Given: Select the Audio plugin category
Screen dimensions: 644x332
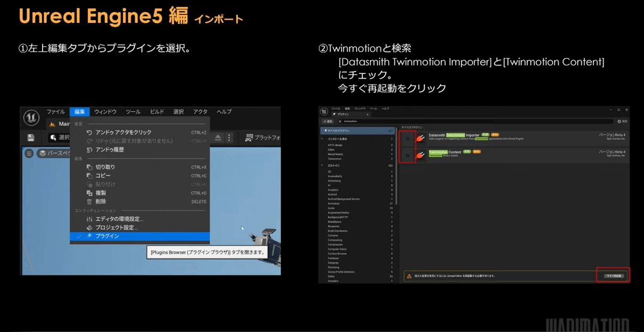Looking at the screenshot, I should [x=358, y=208].
